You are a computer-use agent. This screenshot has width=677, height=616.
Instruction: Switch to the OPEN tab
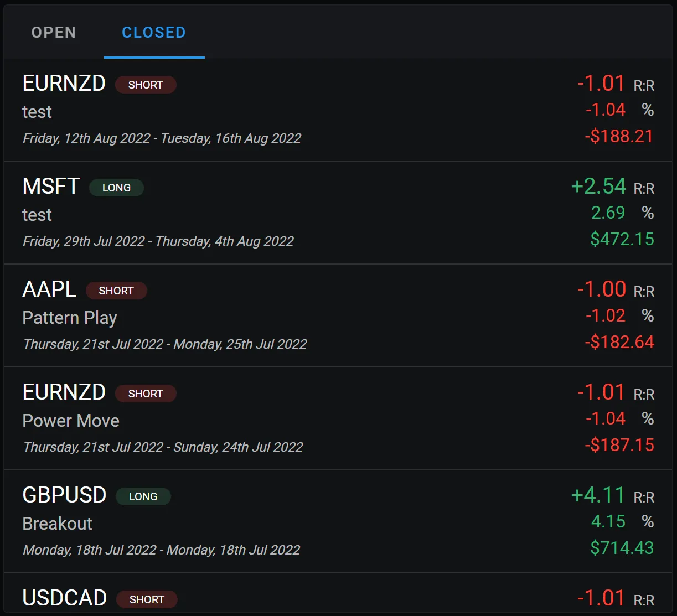click(54, 32)
